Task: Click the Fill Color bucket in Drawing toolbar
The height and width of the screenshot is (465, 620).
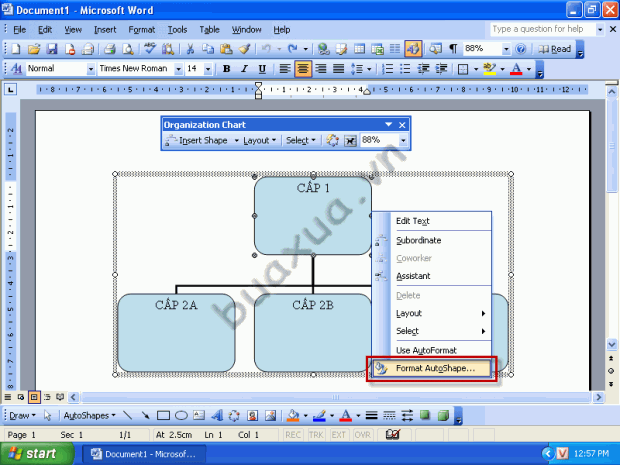Action: (293, 415)
